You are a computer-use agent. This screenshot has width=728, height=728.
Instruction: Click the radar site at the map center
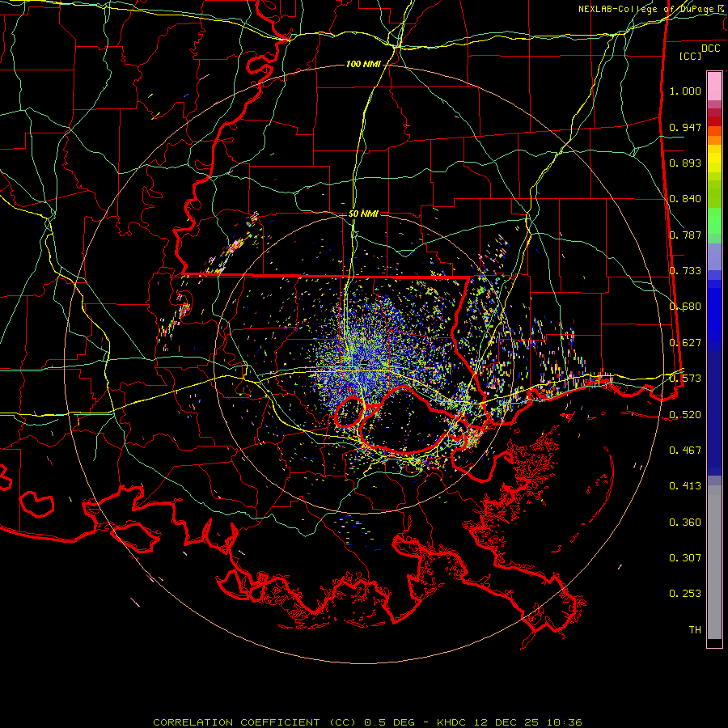tap(363, 366)
